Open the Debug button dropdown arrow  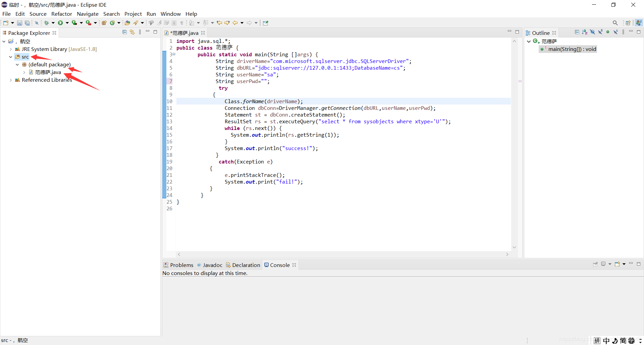[53, 23]
